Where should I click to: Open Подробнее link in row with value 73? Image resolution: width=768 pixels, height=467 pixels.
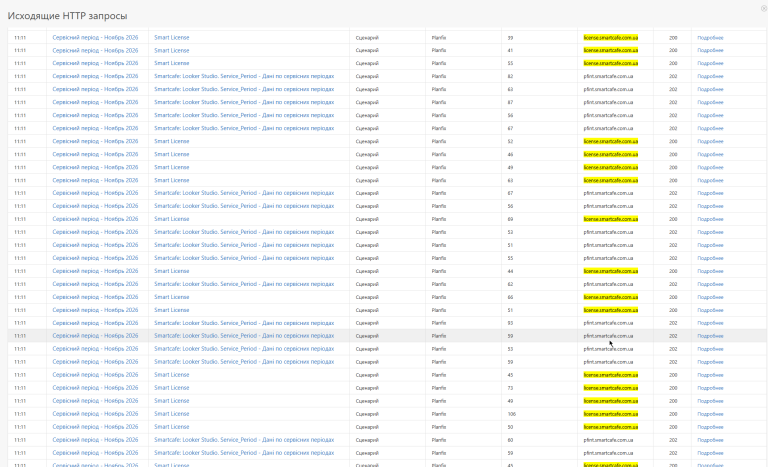[710, 388]
